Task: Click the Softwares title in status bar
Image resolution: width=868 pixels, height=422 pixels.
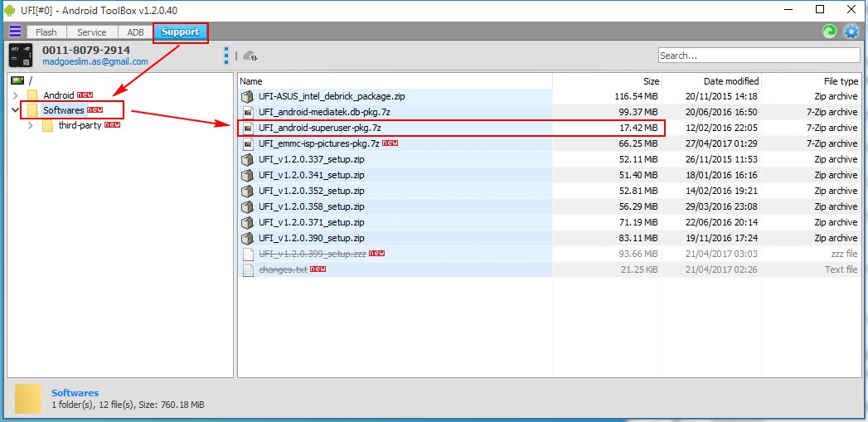Action: pyautogui.click(x=75, y=393)
